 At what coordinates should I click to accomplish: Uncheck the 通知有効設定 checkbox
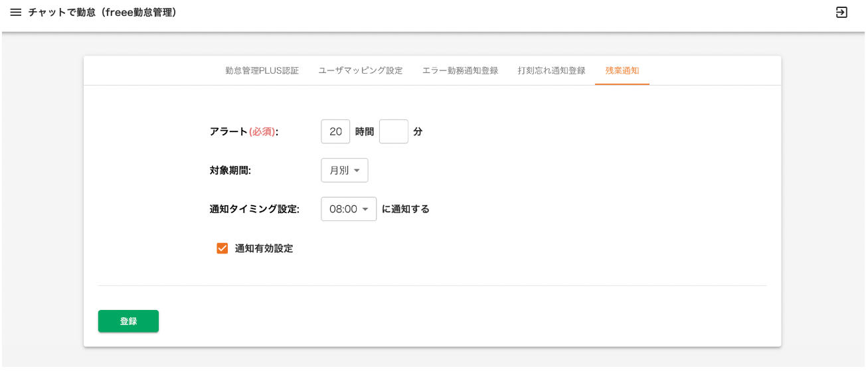[x=222, y=249]
